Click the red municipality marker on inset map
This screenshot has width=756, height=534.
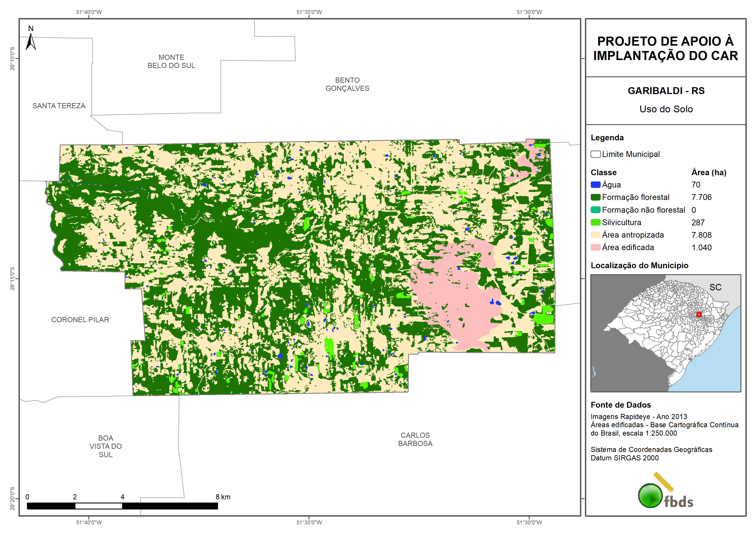[699, 314]
